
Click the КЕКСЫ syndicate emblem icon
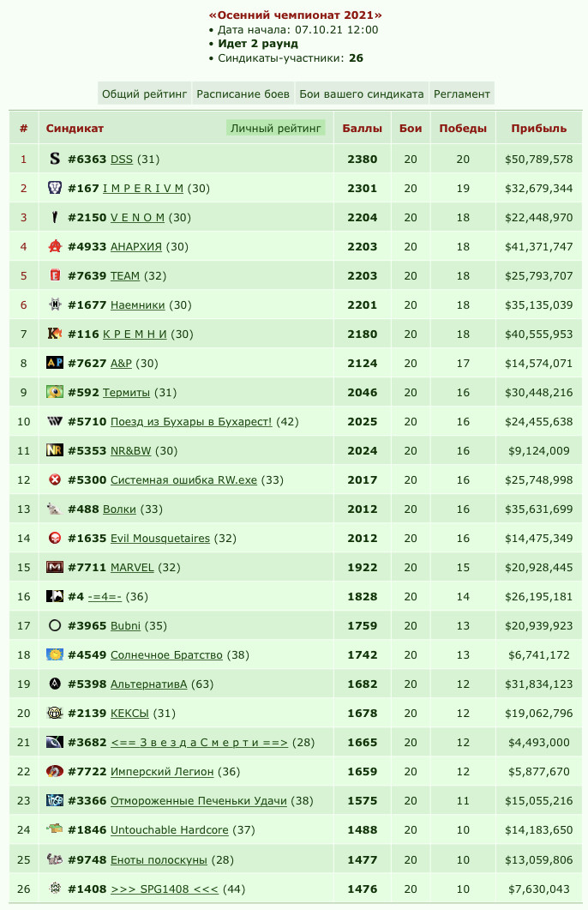55,713
